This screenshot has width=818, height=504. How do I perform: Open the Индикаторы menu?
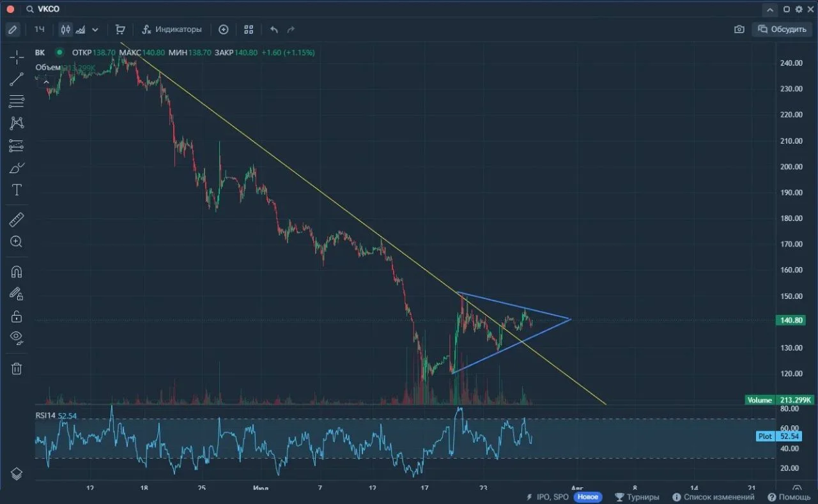point(172,29)
